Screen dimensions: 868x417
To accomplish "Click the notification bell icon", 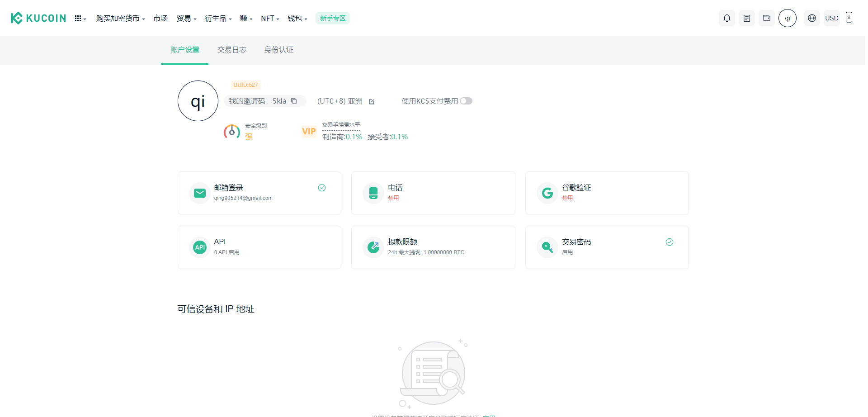I will click(726, 18).
